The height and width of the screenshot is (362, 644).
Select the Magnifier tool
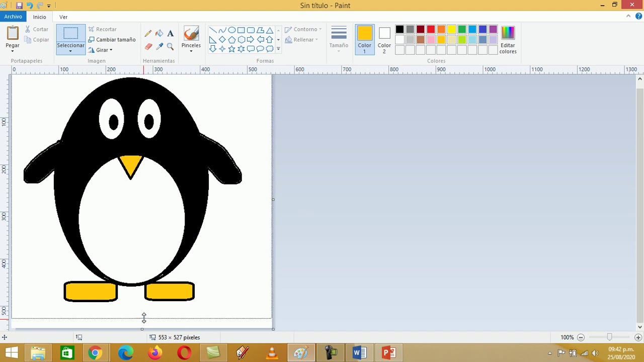tap(170, 47)
